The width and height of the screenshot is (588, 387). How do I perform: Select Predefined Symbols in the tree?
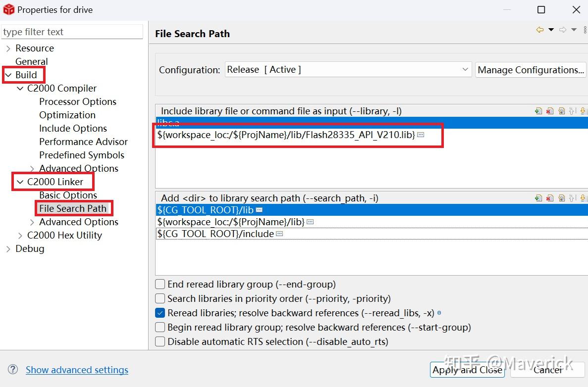point(82,155)
